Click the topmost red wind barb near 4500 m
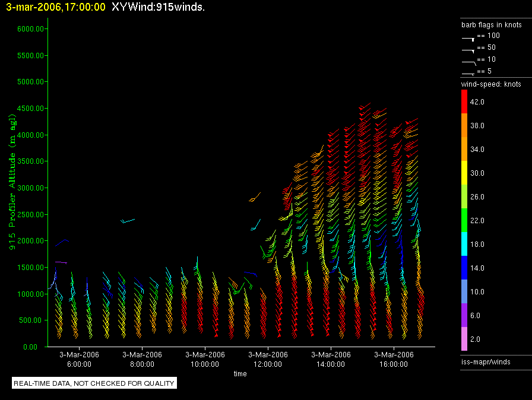 click(x=364, y=107)
